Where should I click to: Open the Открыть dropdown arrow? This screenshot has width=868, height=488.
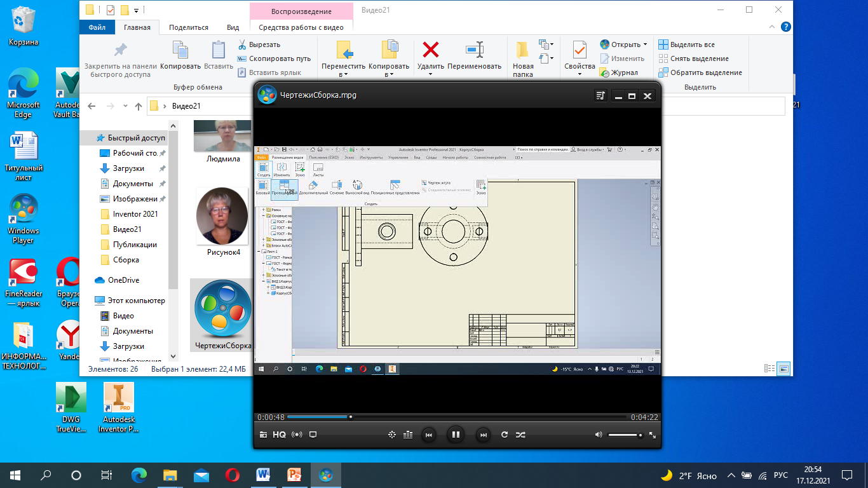coord(645,44)
